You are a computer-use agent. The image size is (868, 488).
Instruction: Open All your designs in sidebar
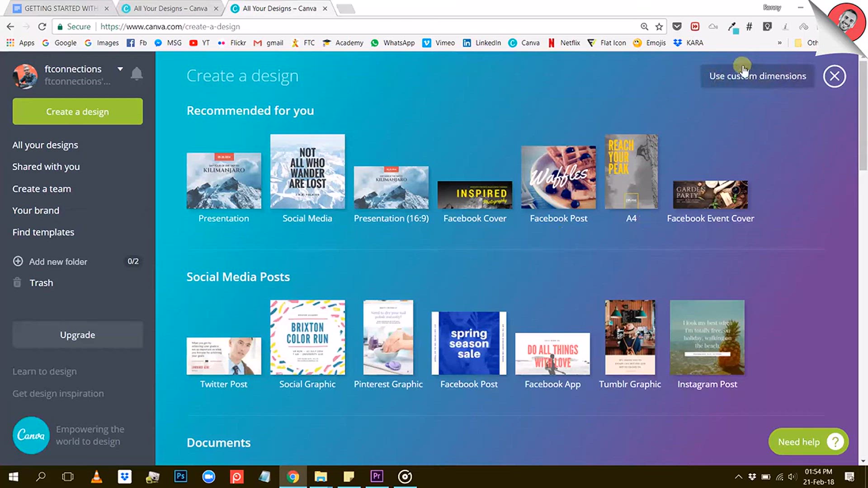point(45,145)
